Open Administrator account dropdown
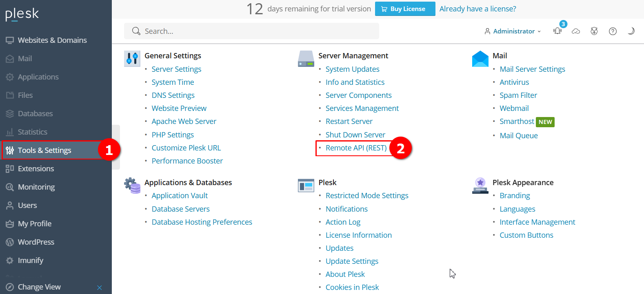This screenshot has height=294, width=644. (513, 31)
